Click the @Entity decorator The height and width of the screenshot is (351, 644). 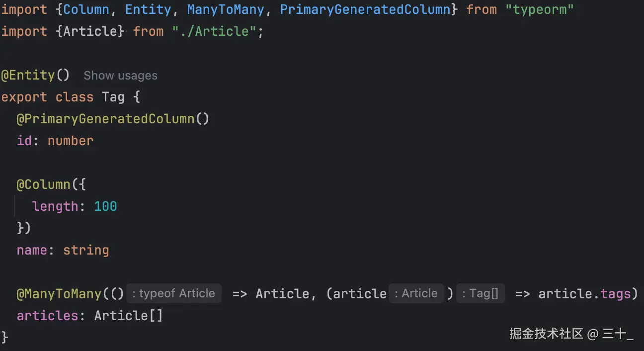(x=28, y=75)
